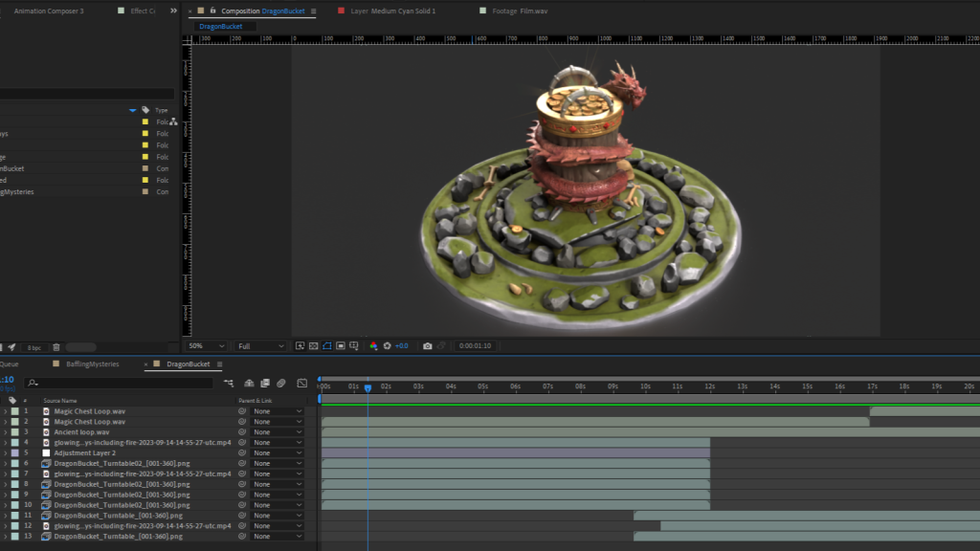This screenshot has width=980, height=551.
Task: Toggle mask and shape path visibility
Action: pyautogui.click(x=326, y=345)
